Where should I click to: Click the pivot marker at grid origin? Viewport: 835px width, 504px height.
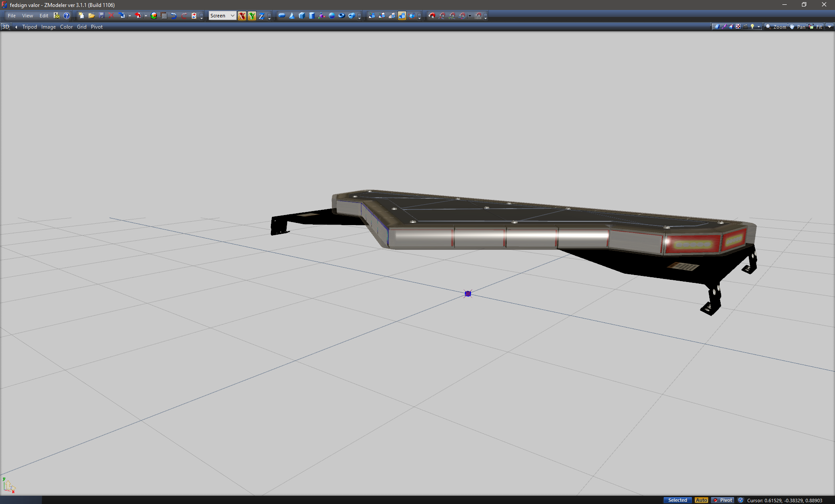[468, 294]
